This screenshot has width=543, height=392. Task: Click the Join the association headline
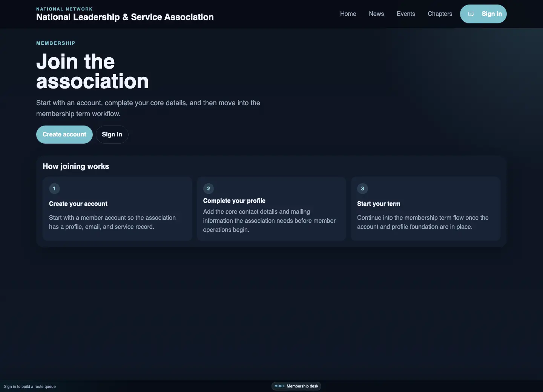coord(92,71)
